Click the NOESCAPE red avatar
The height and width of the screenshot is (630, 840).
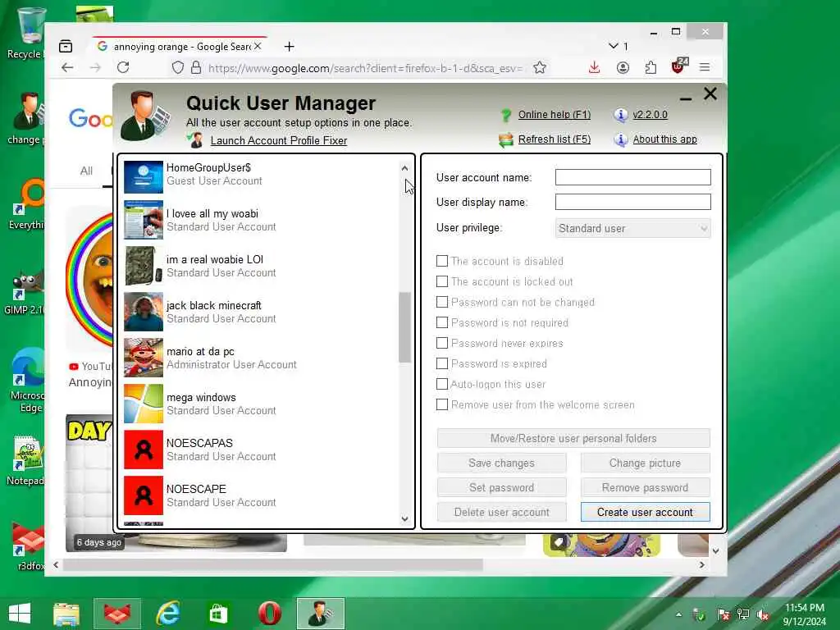coord(143,495)
